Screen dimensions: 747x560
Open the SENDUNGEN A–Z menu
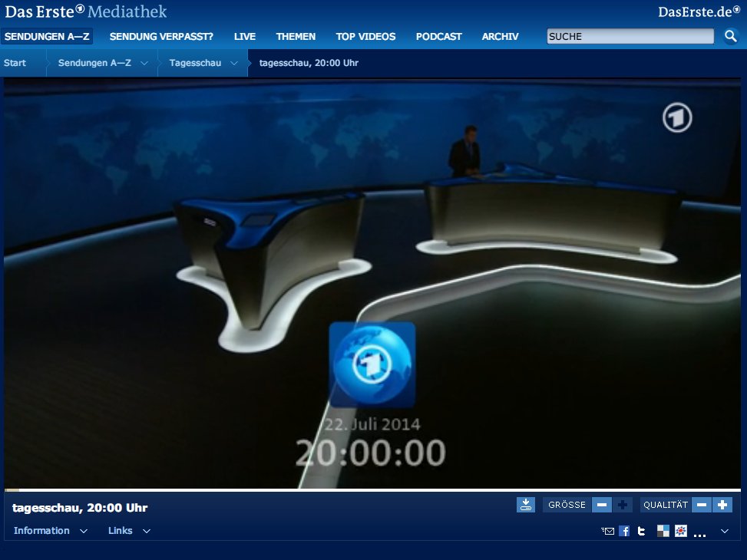click(47, 36)
